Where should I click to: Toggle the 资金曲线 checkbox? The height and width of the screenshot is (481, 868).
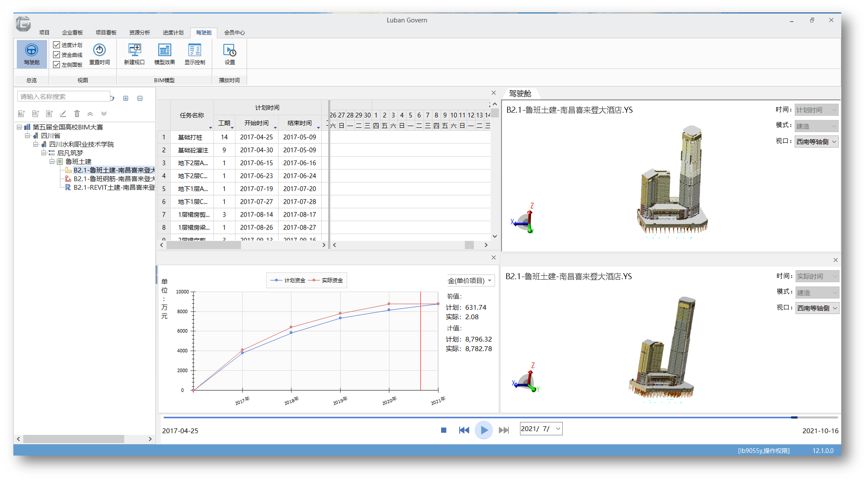[56, 55]
